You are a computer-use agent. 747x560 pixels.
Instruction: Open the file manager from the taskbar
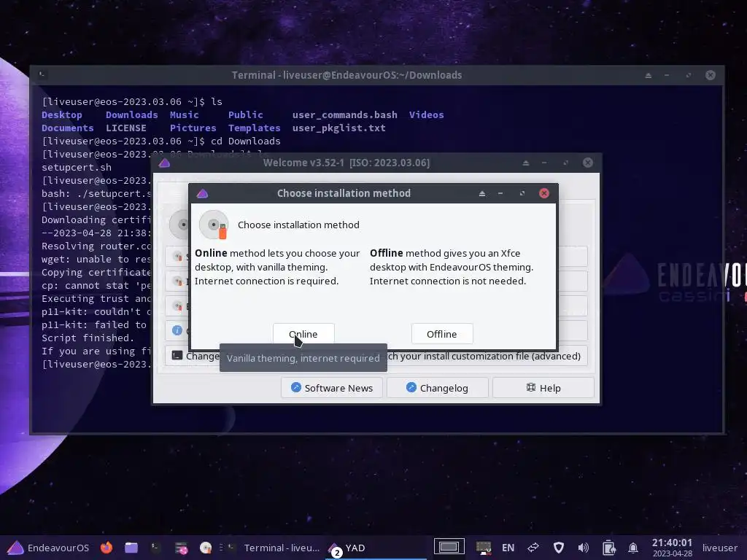pyautogui.click(x=131, y=548)
